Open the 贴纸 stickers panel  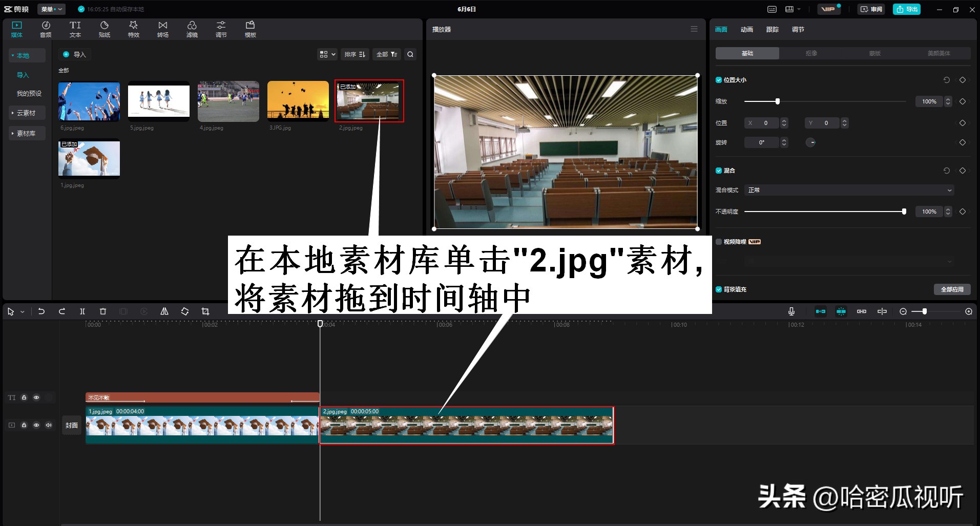pos(104,28)
